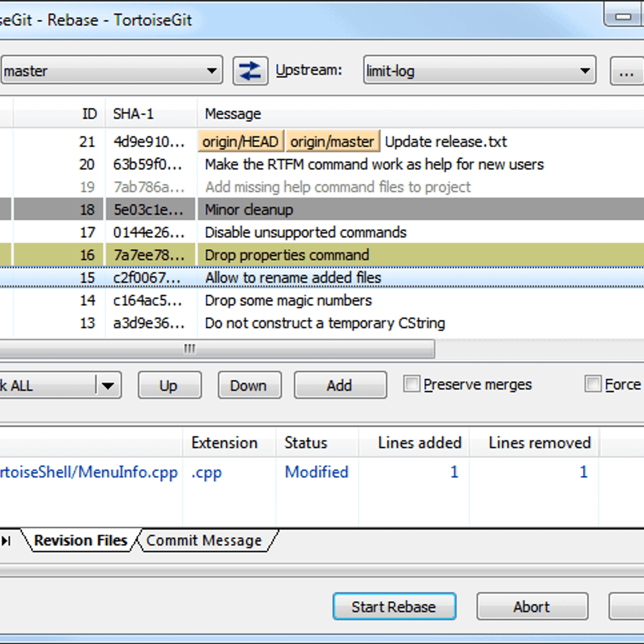The width and height of the screenshot is (644, 644).
Task: Enable the Preserve merges checkbox
Action: 412,384
